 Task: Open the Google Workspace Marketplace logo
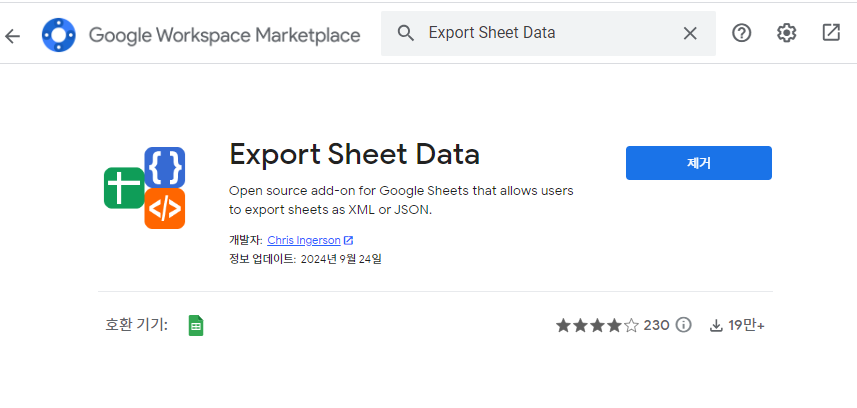58,35
